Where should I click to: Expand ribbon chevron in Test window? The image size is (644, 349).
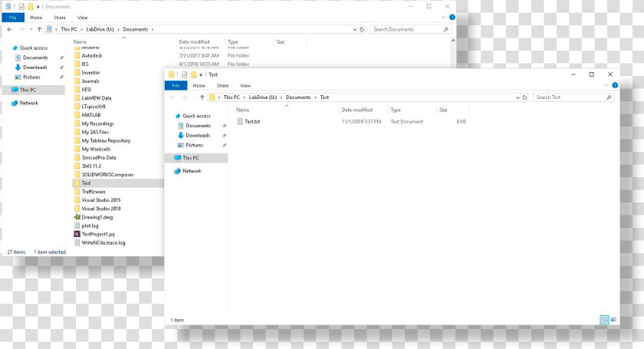click(606, 85)
